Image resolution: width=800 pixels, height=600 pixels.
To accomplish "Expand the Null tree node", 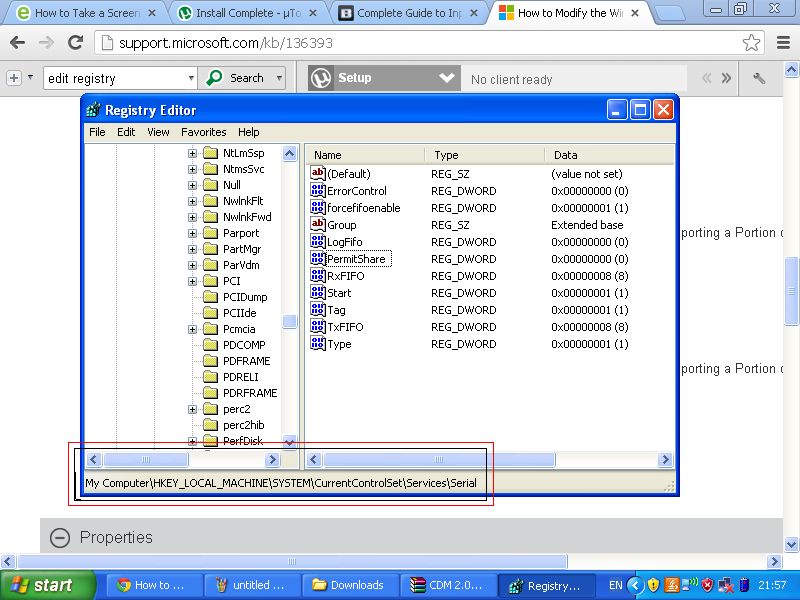I will (192, 185).
